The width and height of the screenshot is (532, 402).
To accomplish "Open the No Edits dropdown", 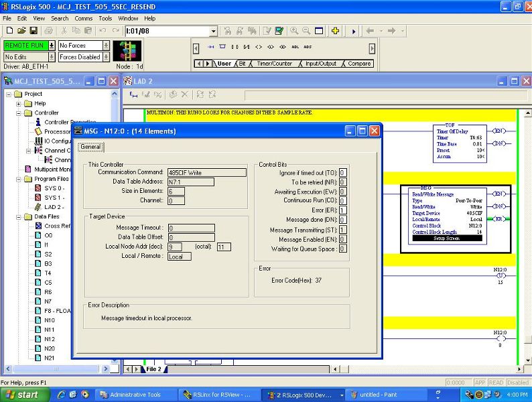I will (52, 57).
